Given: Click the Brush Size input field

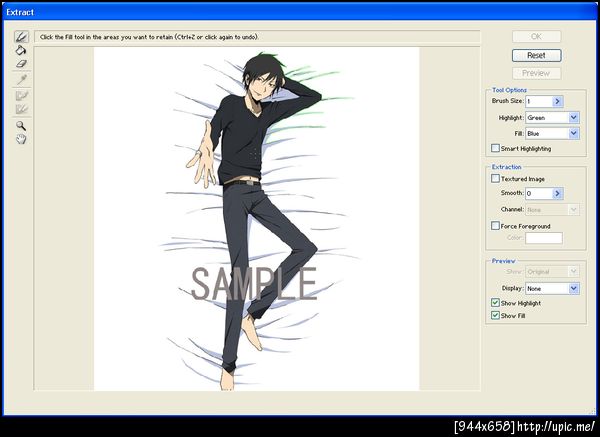Looking at the screenshot, I should (539, 101).
